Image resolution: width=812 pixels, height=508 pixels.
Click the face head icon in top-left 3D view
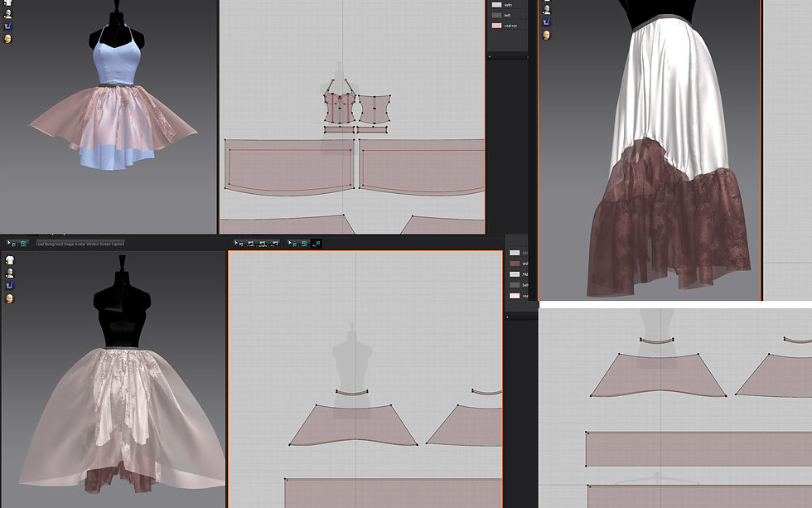(7, 39)
